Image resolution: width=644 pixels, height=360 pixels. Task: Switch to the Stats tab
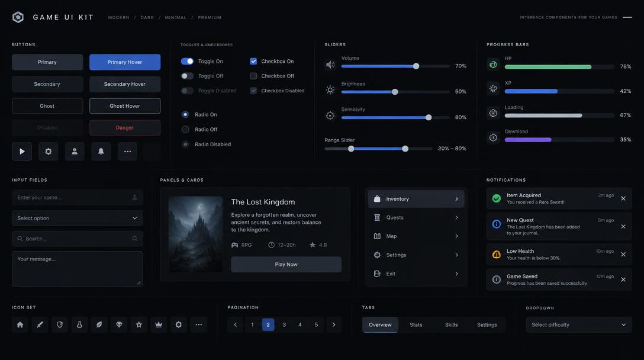[x=416, y=324]
